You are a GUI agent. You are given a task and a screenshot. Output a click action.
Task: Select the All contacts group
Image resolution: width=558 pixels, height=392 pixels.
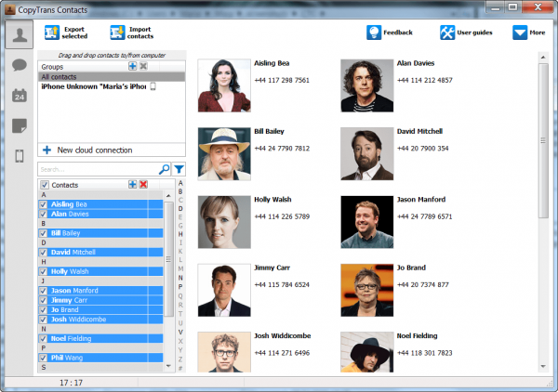pos(112,77)
